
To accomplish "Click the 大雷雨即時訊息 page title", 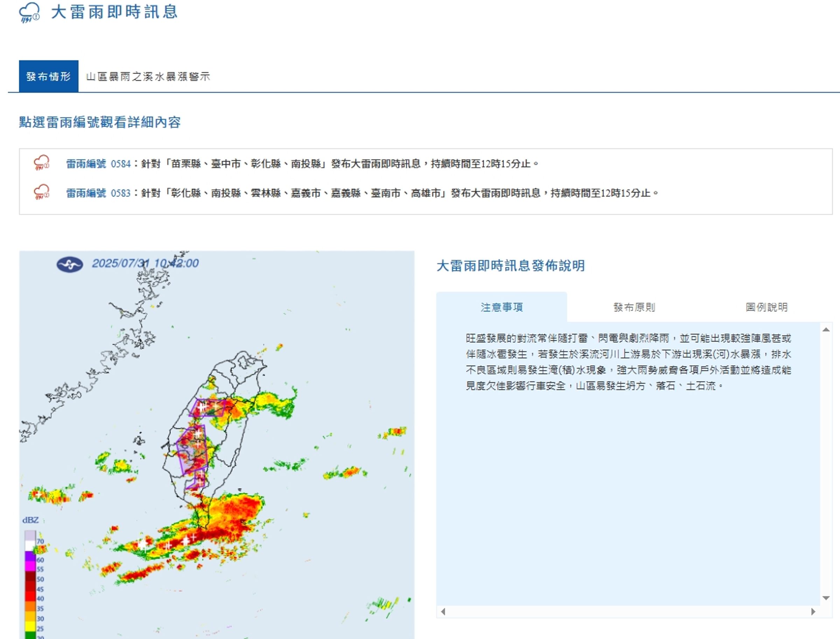I will pos(114,12).
